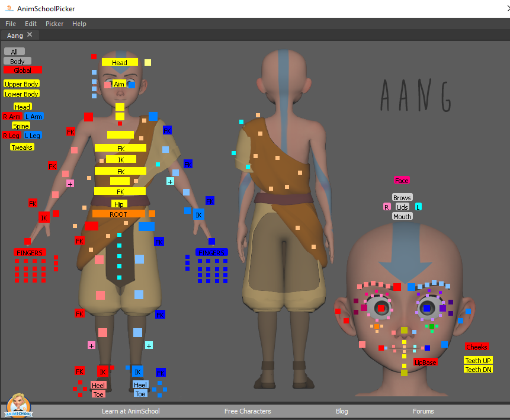Pick the small yellow square beside Head
The width and height of the screenshot is (510, 420).
tap(147, 62)
